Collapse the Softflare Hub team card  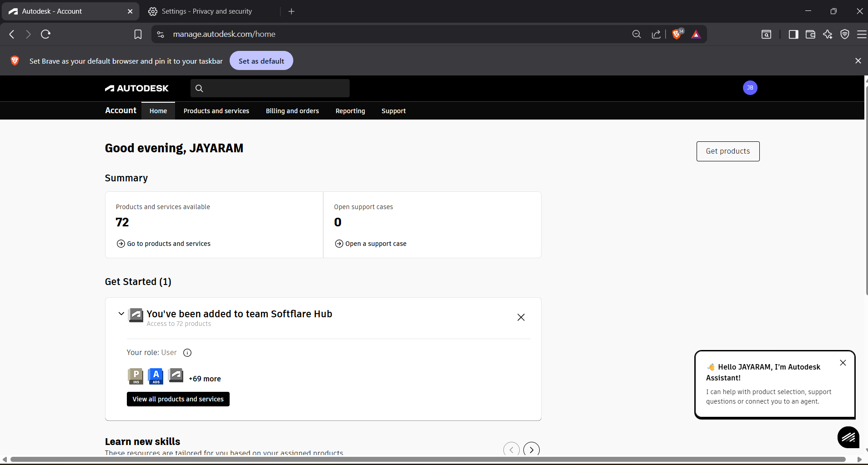[x=121, y=314]
